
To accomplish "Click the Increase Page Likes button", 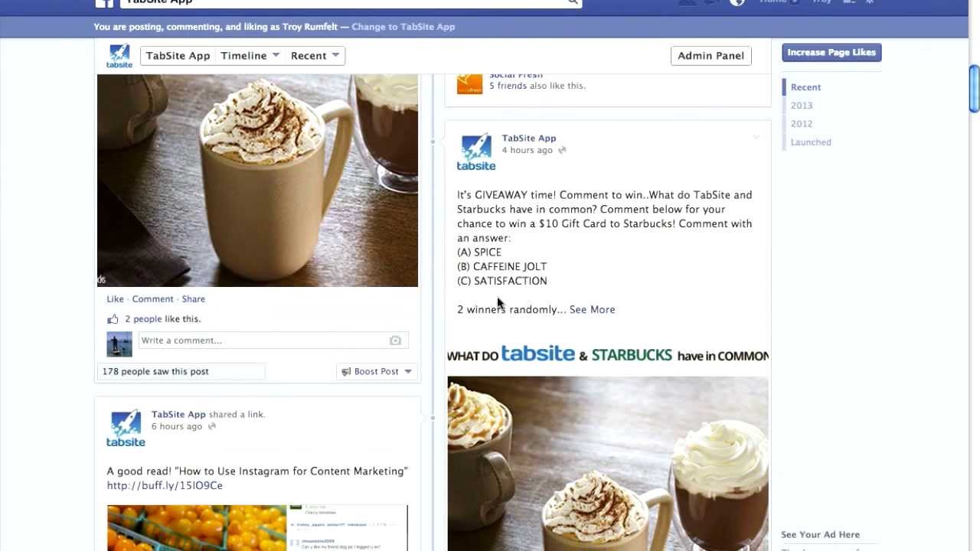I will pos(831,52).
